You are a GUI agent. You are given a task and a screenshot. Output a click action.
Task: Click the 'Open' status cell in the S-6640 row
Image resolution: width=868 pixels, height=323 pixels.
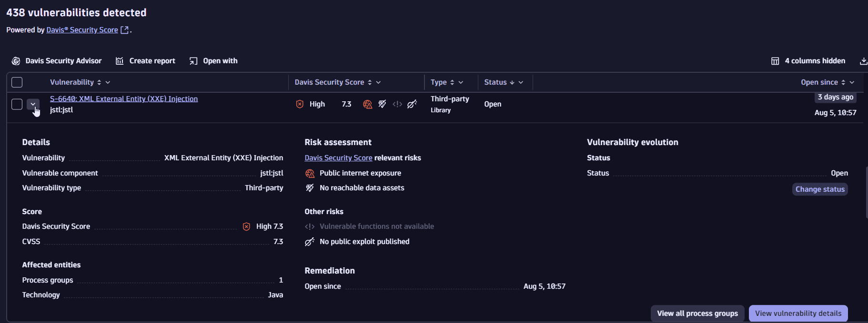[x=493, y=104]
